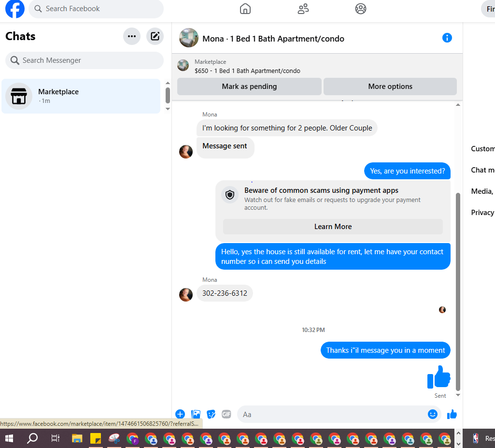Expand the Privacy section on right panel
Image resolution: width=495 pixels, height=448 pixels.
coord(483,212)
